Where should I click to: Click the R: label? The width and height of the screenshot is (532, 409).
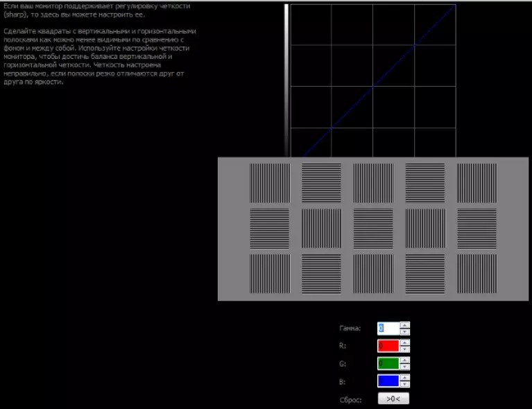[343, 346]
